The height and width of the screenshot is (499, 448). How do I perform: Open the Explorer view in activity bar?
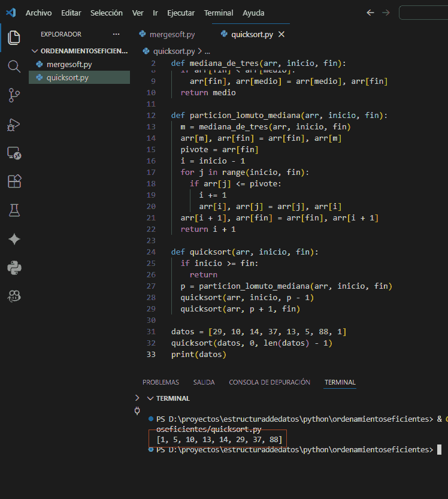pos(14,38)
